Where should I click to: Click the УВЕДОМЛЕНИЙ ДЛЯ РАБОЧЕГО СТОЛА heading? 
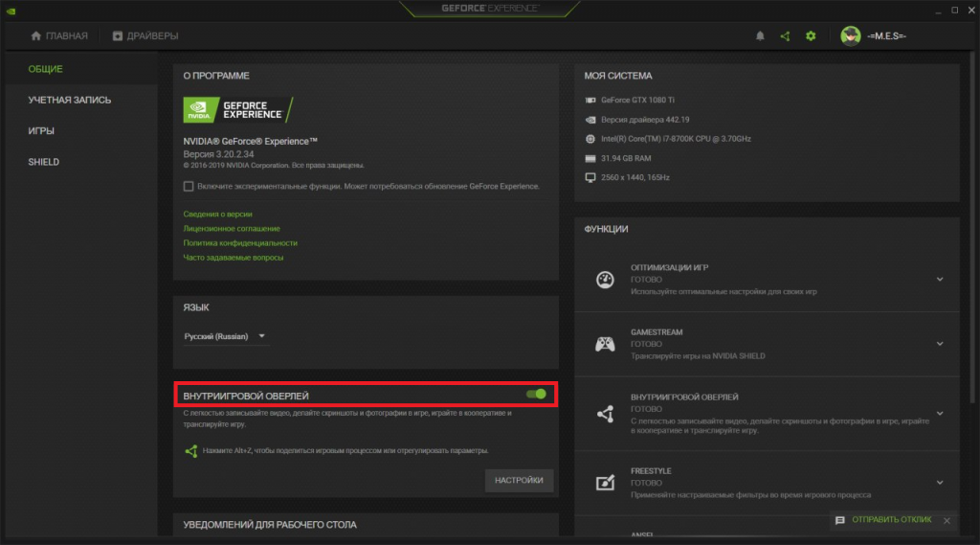(270, 525)
